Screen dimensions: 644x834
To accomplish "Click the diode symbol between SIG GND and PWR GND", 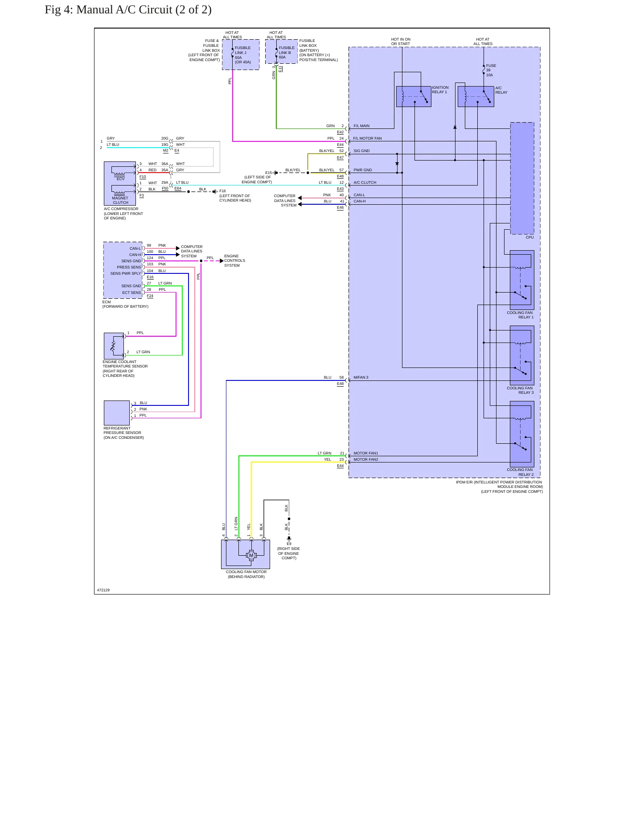I will tap(397, 164).
